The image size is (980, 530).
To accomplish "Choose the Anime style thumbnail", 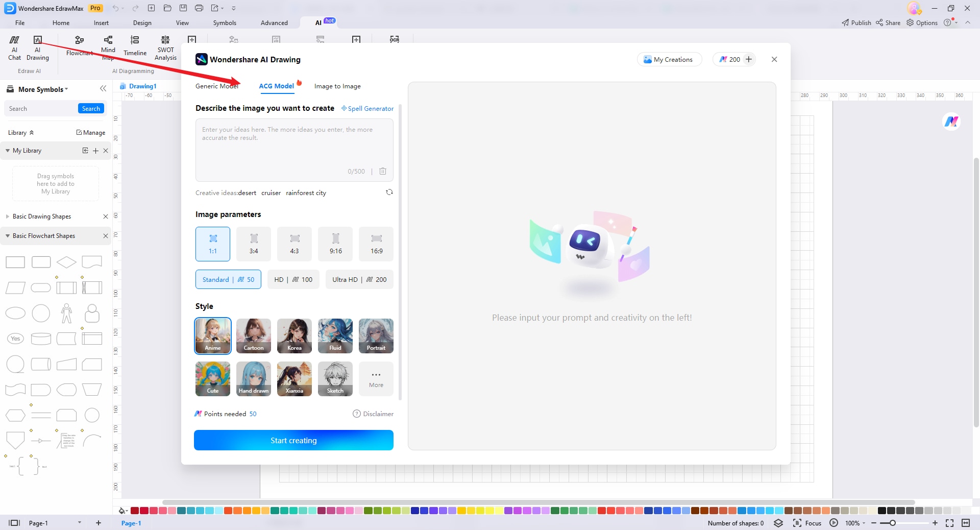I will pyautogui.click(x=213, y=336).
